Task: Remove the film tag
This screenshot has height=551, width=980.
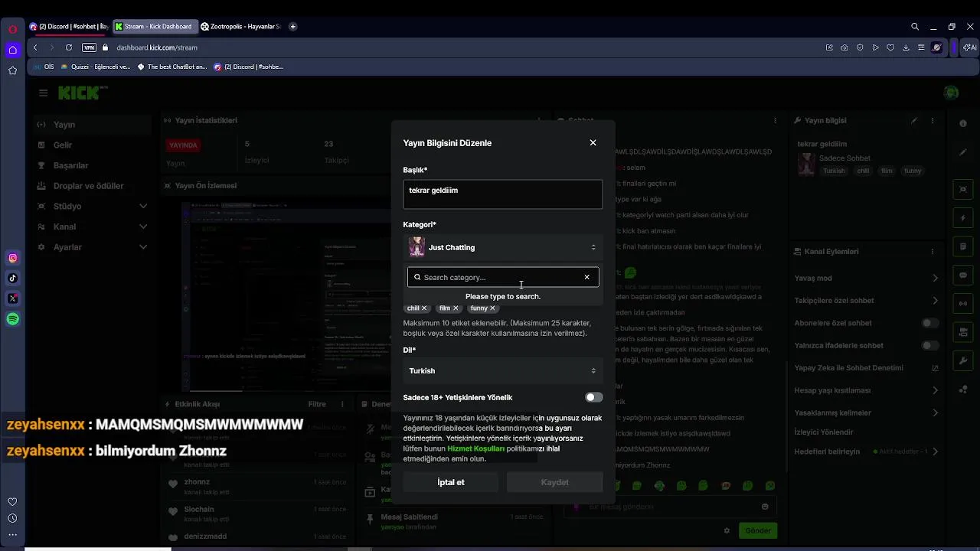Action: [x=456, y=308]
